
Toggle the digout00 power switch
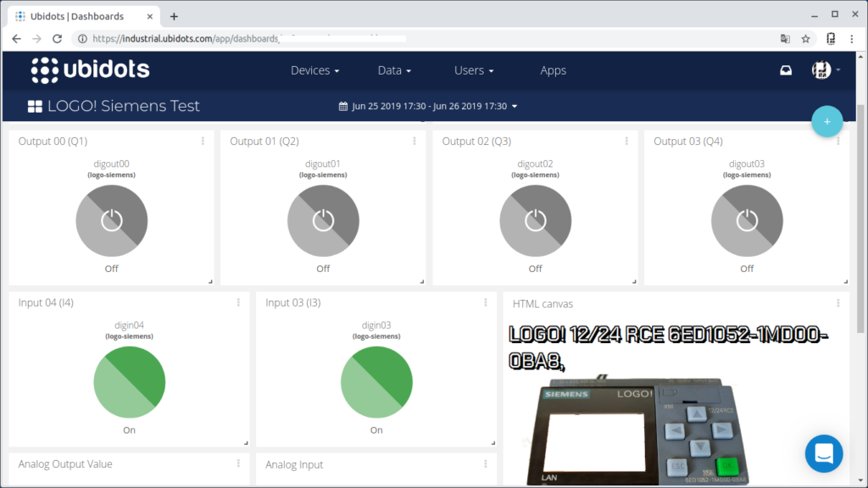(x=112, y=221)
